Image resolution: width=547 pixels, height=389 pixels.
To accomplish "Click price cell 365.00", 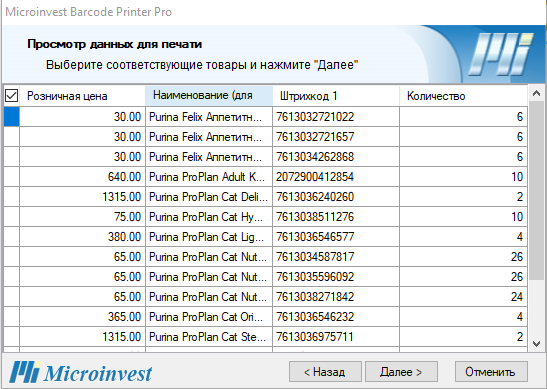I will point(82,317).
